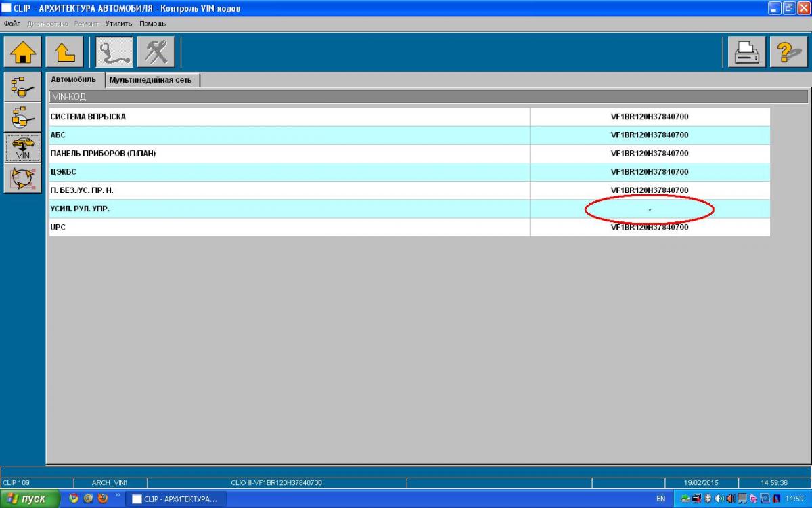Click the dash value in УСИЛ. РУЛ. УПР. row
The image size is (812, 508).
pos(650,209)
